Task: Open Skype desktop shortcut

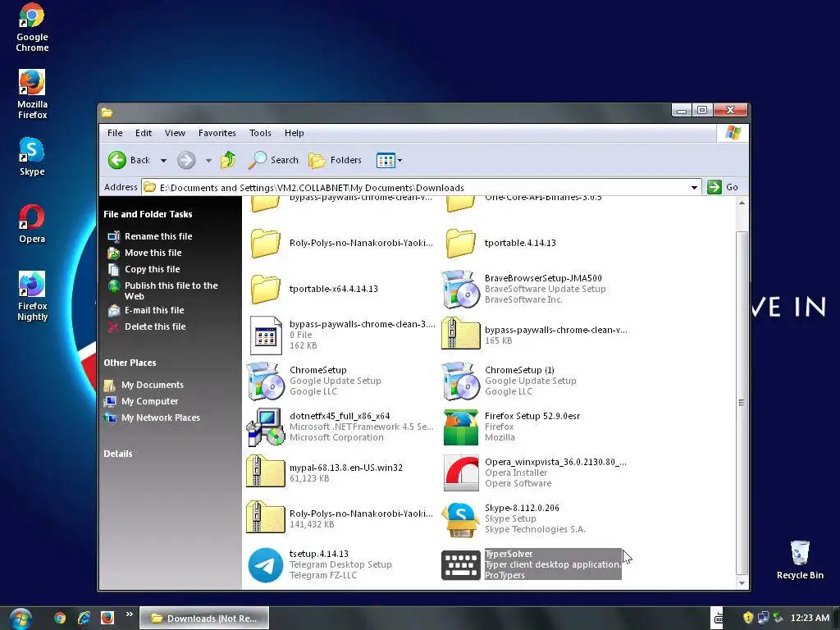Action: coord(32,157)
